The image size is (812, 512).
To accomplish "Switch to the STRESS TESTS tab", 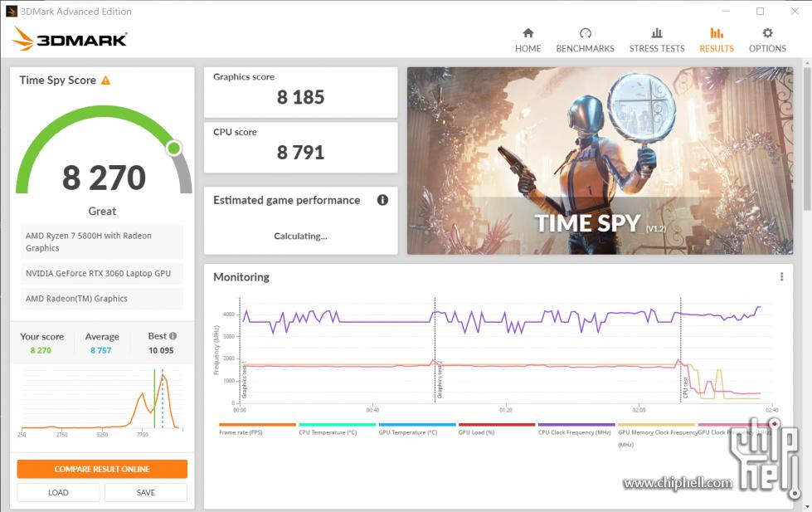I will tap(657, 41).
